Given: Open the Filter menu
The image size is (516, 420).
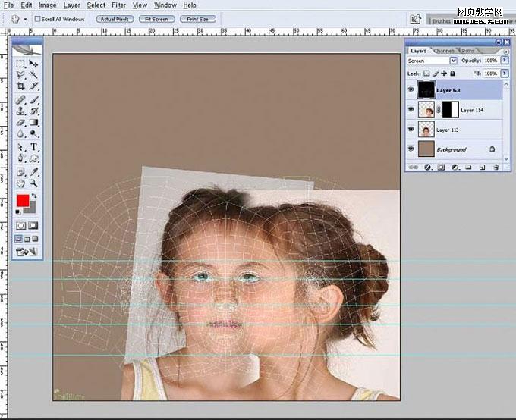Looking at the screenshot, I should coord(119,5).
